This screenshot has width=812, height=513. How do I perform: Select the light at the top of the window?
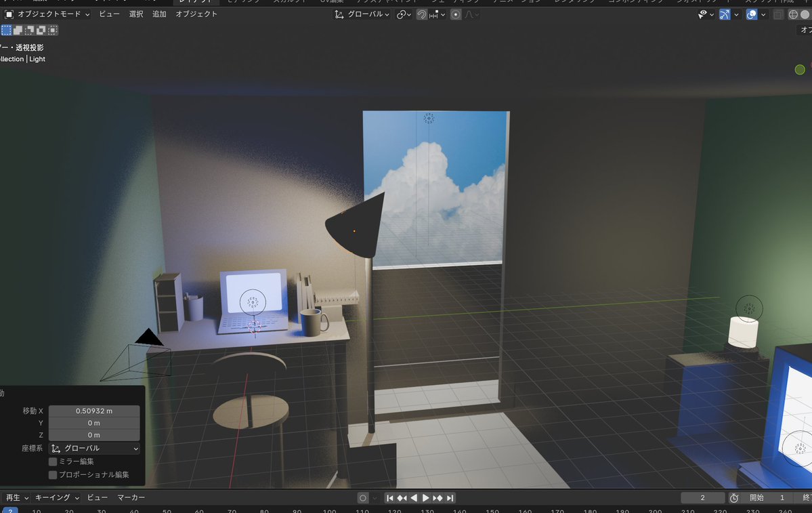[x=429, y=118]
